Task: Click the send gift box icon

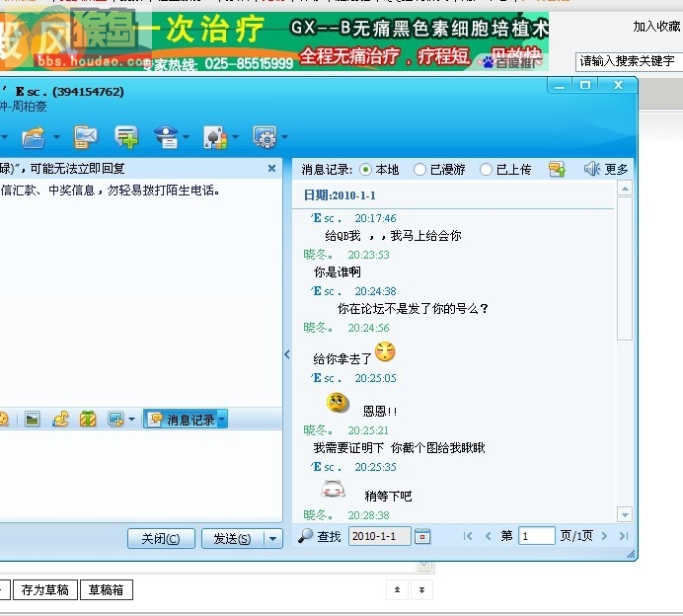Action: click(88, 420)
